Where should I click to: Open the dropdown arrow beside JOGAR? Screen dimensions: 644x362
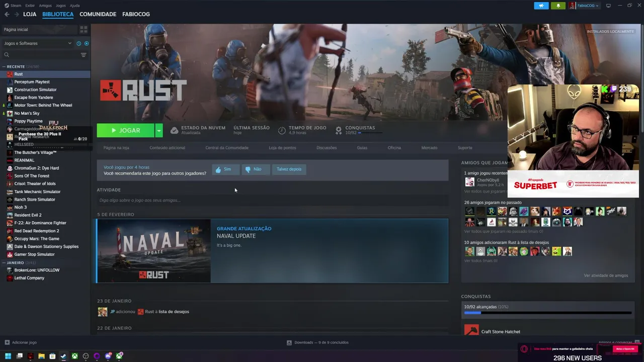tap(158, 130)
